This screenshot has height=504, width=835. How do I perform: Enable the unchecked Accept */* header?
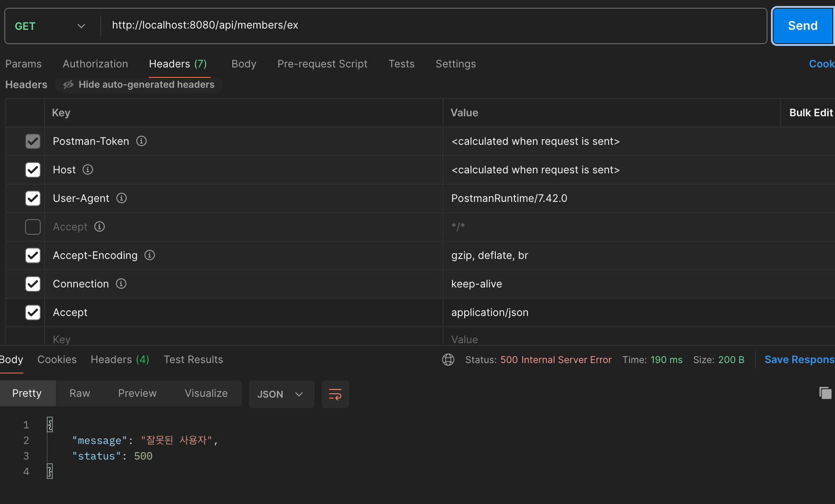(33, 227)
